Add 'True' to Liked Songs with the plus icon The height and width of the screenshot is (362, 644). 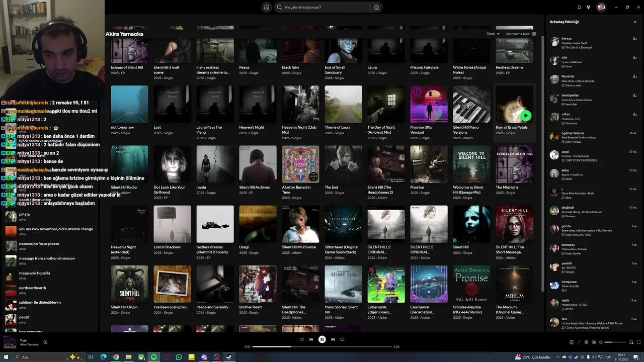coord(45,342)
